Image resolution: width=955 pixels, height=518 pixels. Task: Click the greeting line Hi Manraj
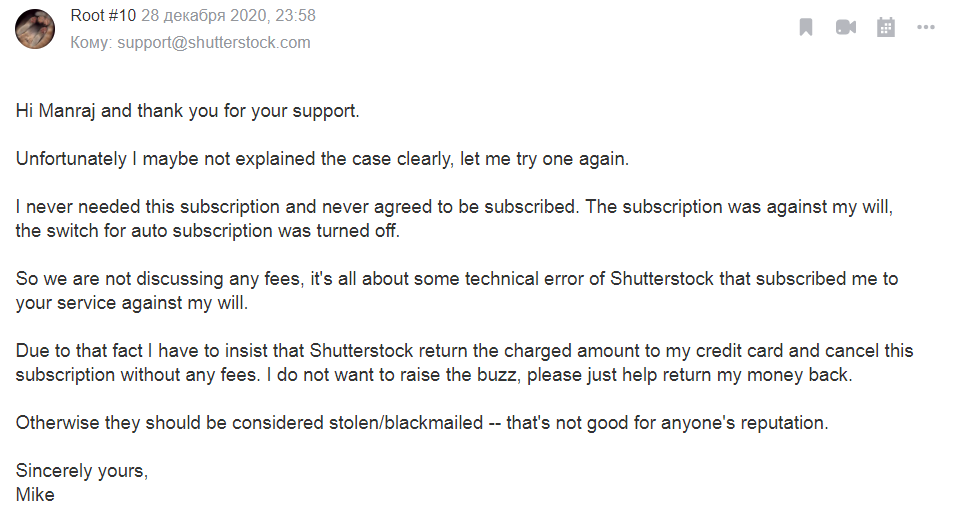pos(188,111)
